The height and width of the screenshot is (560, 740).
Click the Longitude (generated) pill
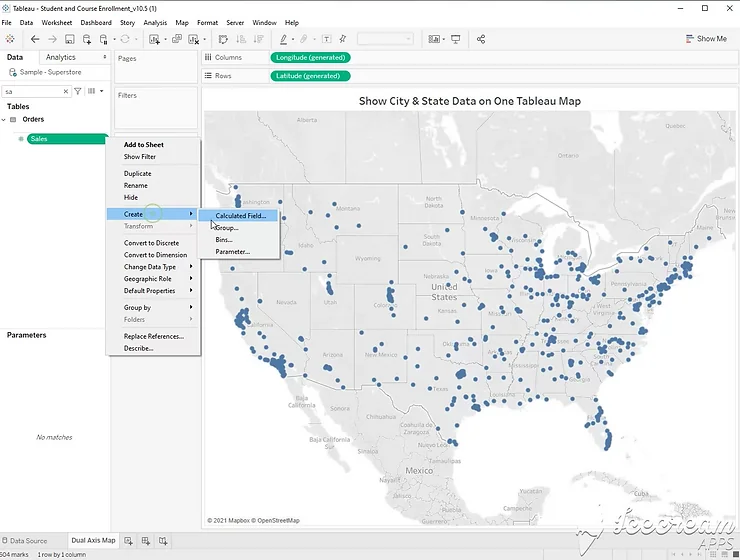pos(311,58)
